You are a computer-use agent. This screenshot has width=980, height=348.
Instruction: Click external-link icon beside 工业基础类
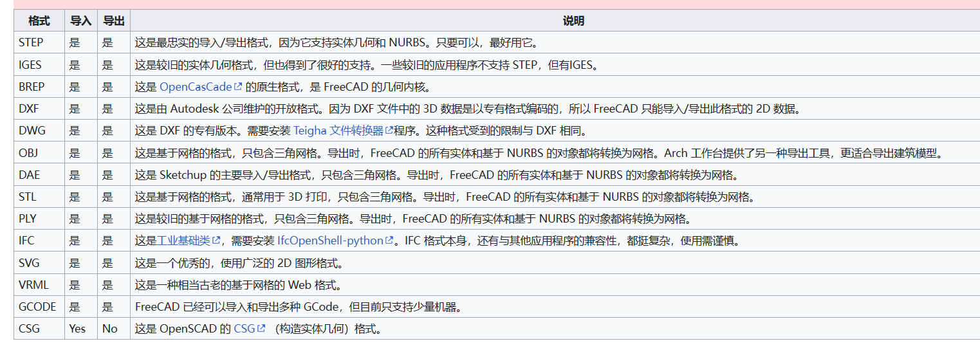coord(217,241)
